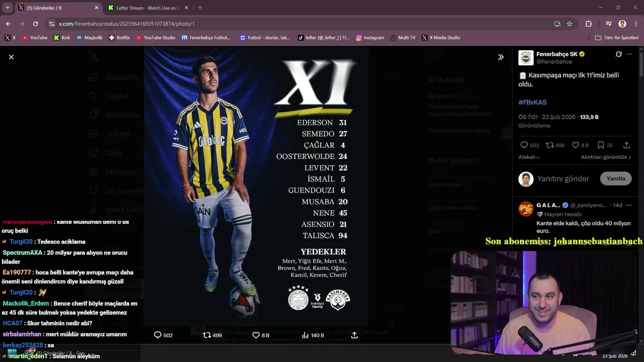Open tweet timestamp ÖS 7:01 · 23 Şub 2026
Screen dimensions: 644x362
(547, 117)
